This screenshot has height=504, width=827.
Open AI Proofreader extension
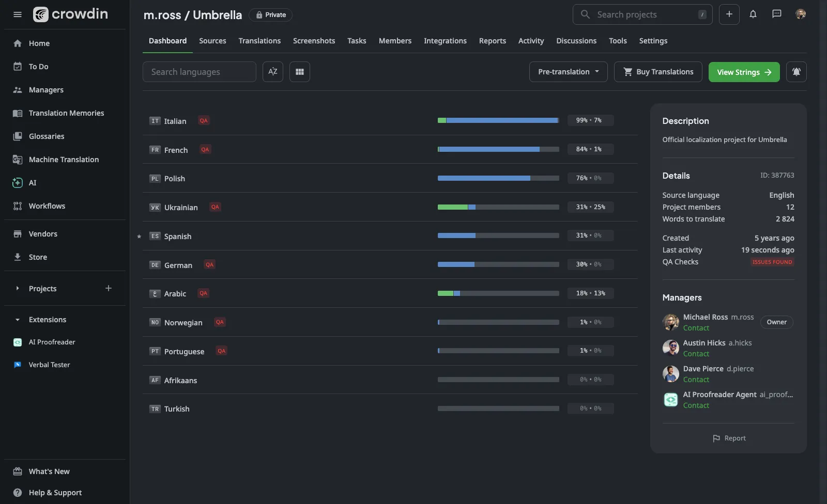tap(52, 342)
